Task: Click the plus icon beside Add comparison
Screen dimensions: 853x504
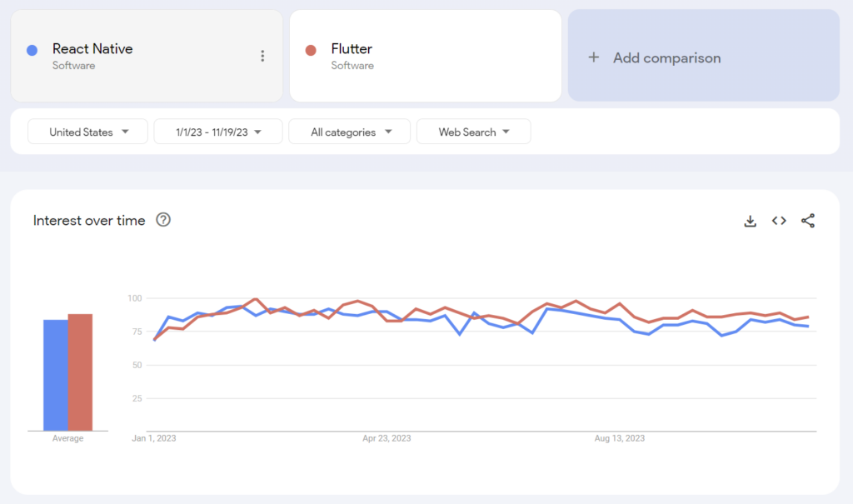Action: pyautogui.click(x=593, y=58)
